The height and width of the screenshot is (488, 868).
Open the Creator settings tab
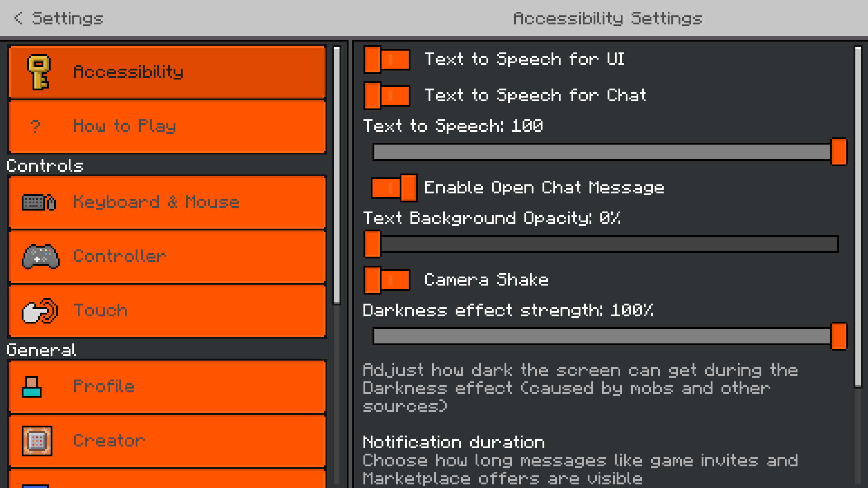[x=167, y=441]
